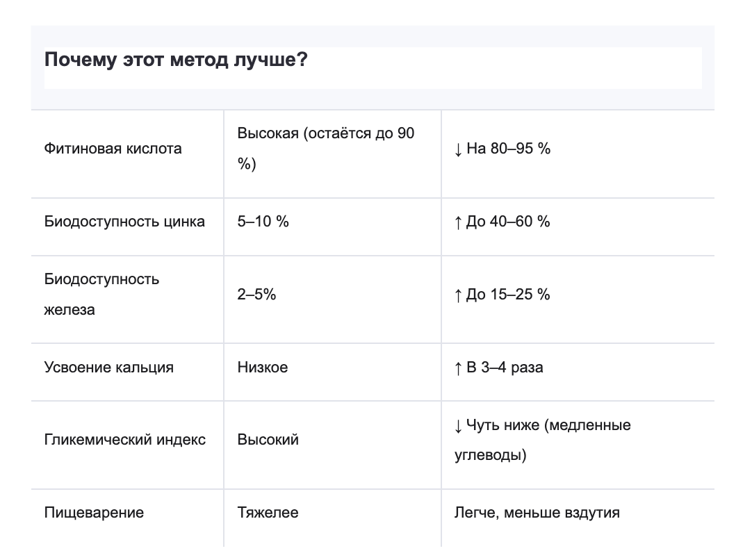Click the '5–10 %' cell
The height and width of the screenshot is (560, 752).
point(263,222)
